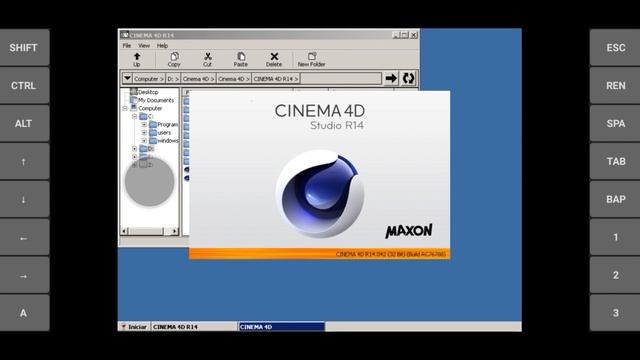Tap the up arrow overlay key
640x360 pixels.
click(24, 161)
